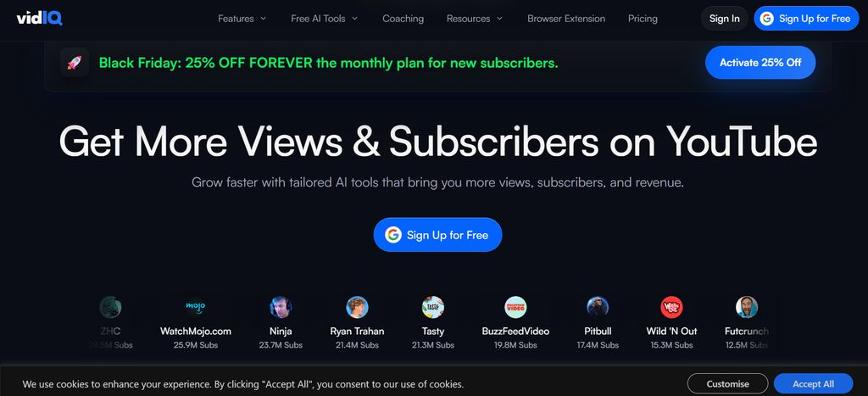Open the Pricing page
The image size is (868, 396).
point(643,19)
